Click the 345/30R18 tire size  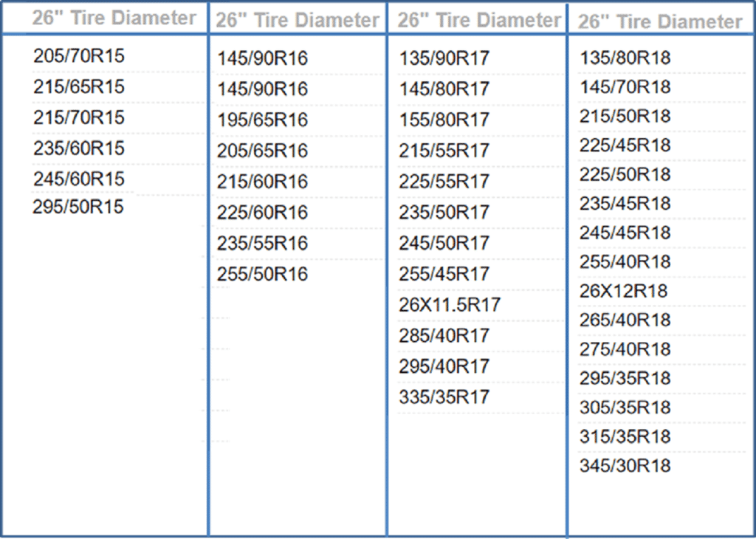(625, 466)
